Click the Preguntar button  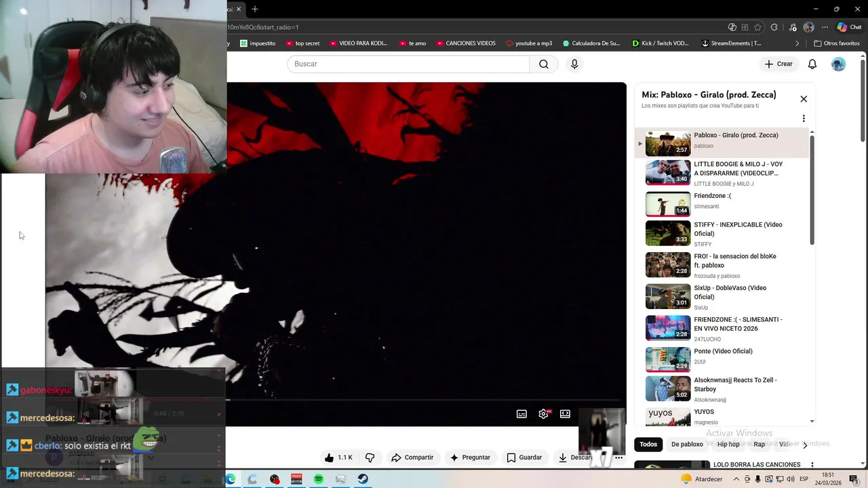point(470,457)
